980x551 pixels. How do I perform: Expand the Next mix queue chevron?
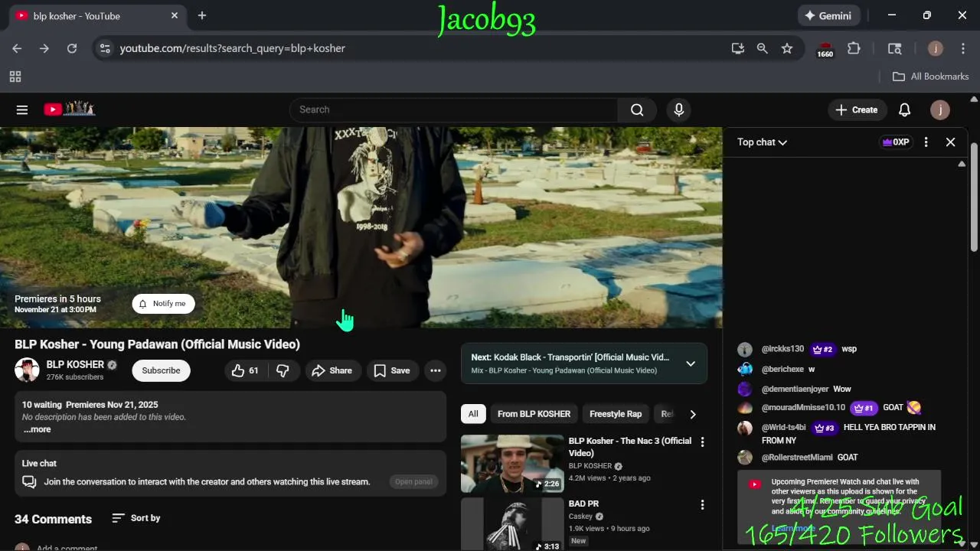691,364
